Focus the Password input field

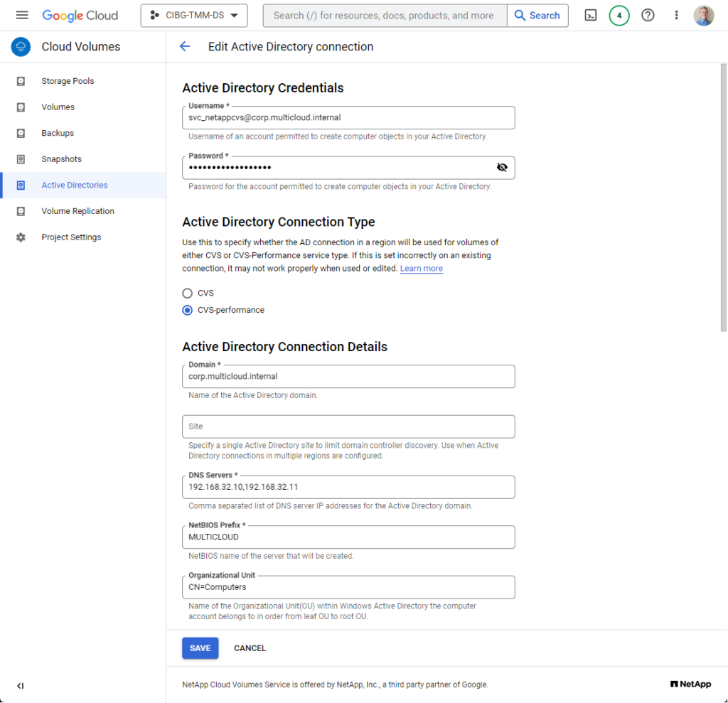coord(348,168)
